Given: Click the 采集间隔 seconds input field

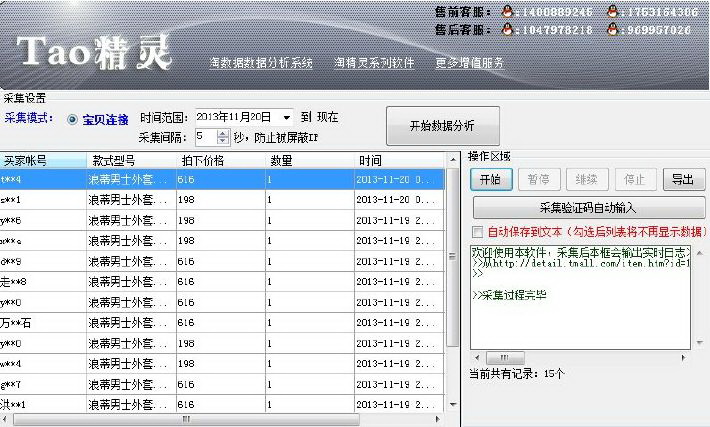Looking at the screenshot, I should (206, 137).
